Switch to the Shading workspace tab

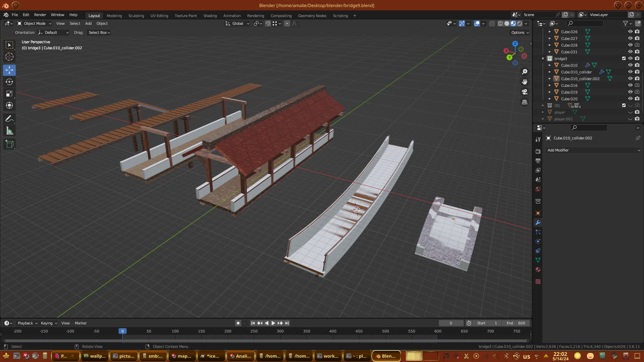tap(210, 16)
